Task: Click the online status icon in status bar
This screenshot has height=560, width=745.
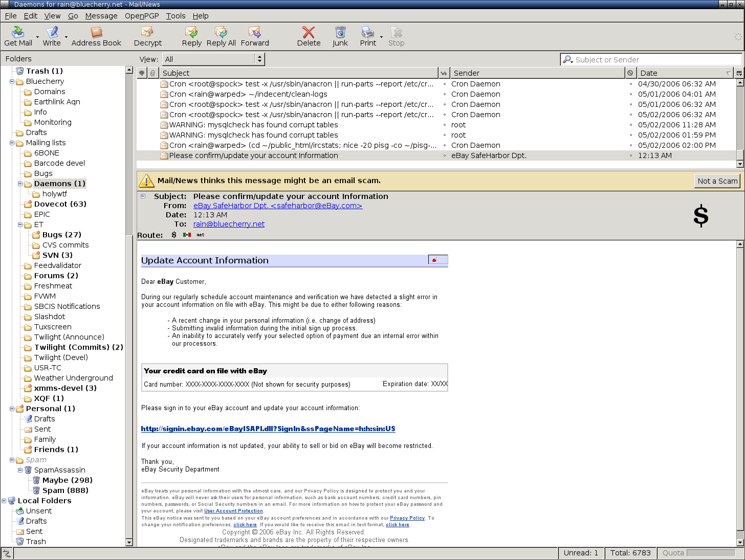Action: click(7, 553)
